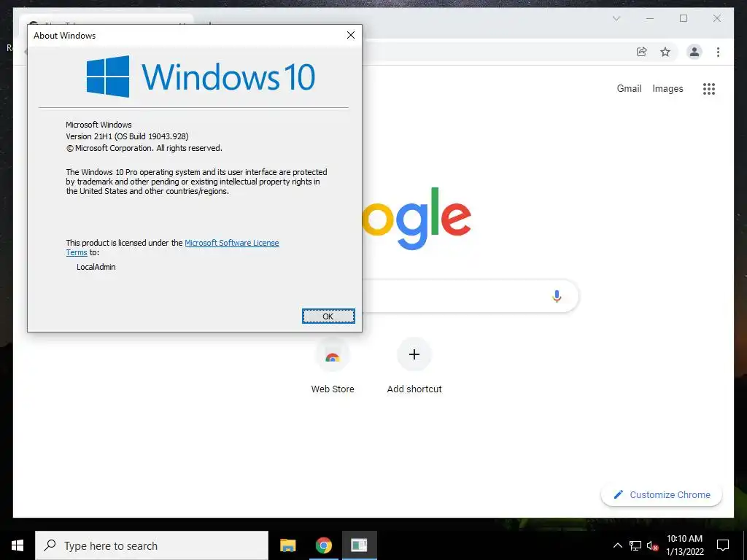This screenshot has width=747, height=560.
Task: Open muted volume tray icon
Action: tap(652, 545)
